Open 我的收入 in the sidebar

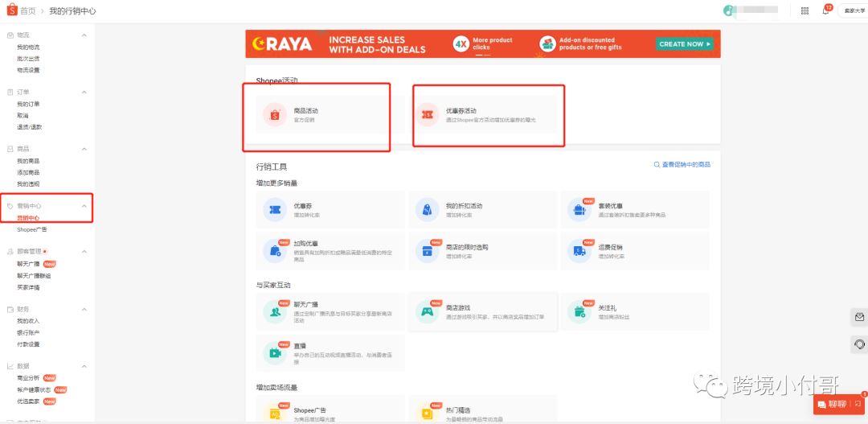(x=28, y=321)
